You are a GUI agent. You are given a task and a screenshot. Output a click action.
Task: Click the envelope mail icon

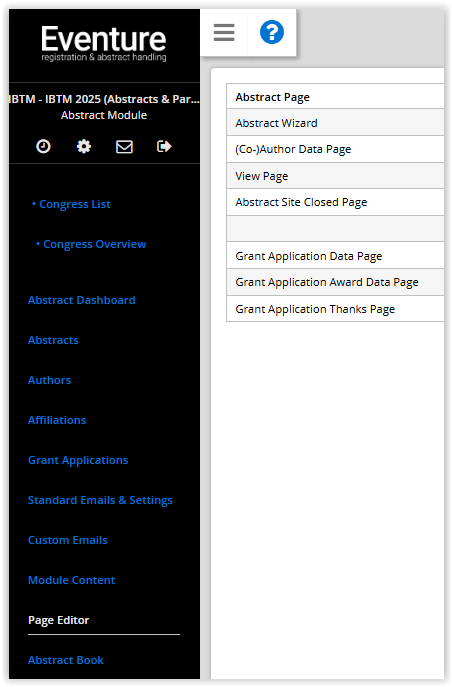pyautogui.click(x=124, y=146)
